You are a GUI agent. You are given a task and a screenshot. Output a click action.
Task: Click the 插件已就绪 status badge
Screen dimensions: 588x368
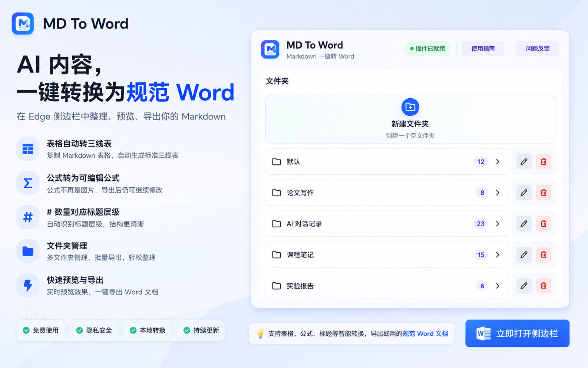tap(427, 49)
